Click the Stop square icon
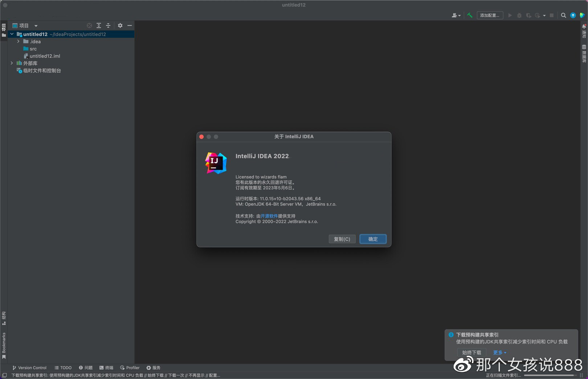 click(552, 15)
